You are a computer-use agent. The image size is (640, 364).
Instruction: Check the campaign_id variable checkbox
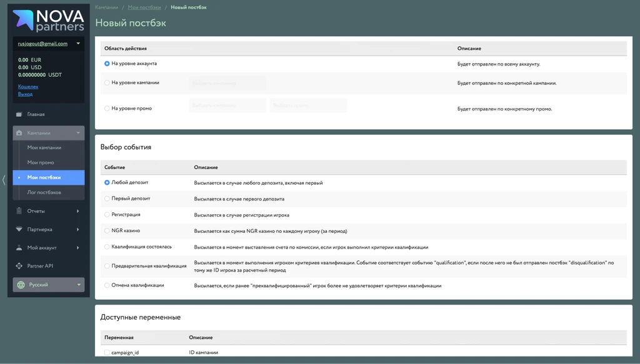click(107, 352)
